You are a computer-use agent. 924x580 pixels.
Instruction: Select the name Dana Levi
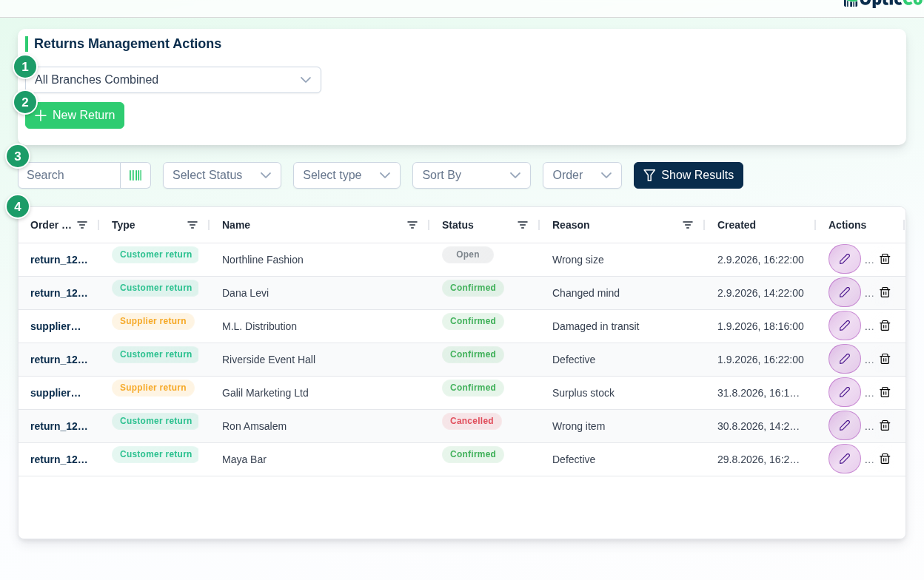pyautogui.click(x=245, y=293)
